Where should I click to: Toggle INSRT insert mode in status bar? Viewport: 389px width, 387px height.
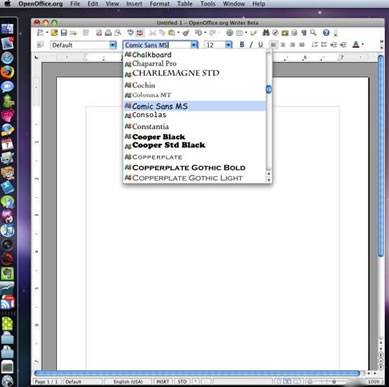pos(163,382)
